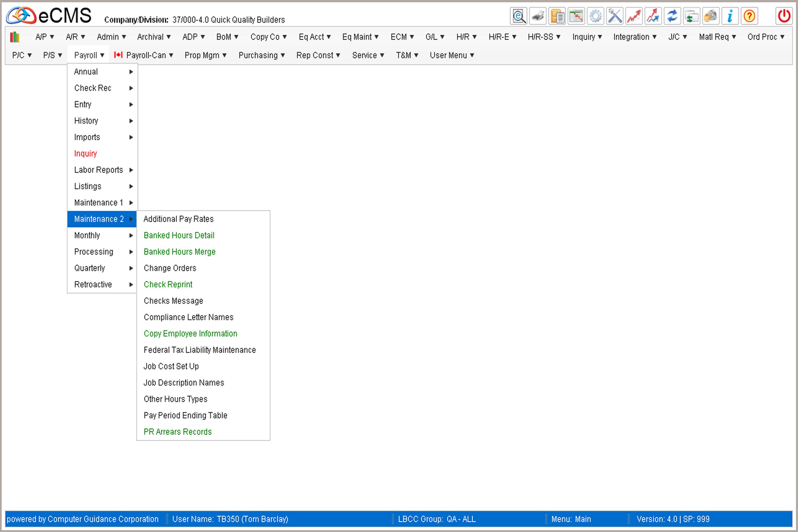Open the User Menu dropdown
Image resolution: width=798 pixels, height=532 pixels.
(x=452, y=55)
